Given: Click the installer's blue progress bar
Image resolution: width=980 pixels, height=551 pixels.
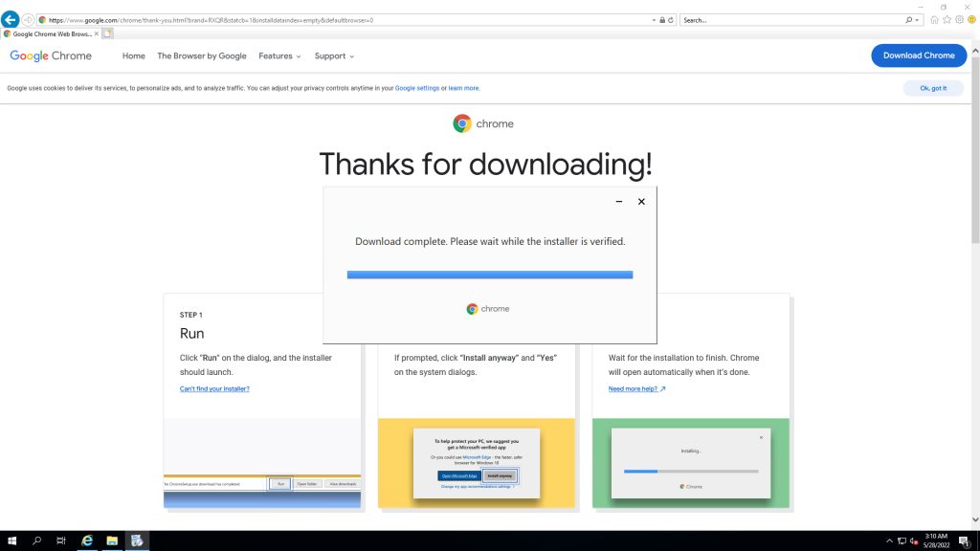Looking at the screenshot, I should tap(489, 275).
